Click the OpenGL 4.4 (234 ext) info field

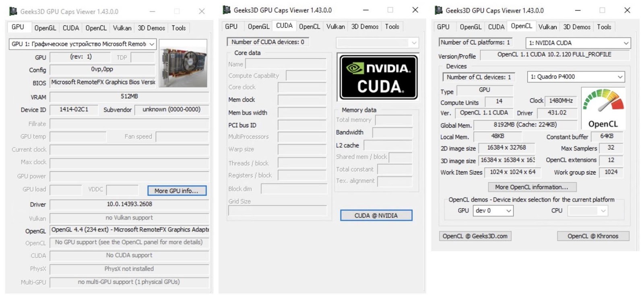pyautogui.click(x=129, y=230)
